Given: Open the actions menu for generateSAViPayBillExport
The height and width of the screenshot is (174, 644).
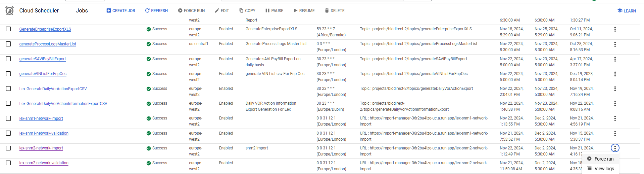Looking at the screenshot, I should pyautogui.click(x=615, y=59).
